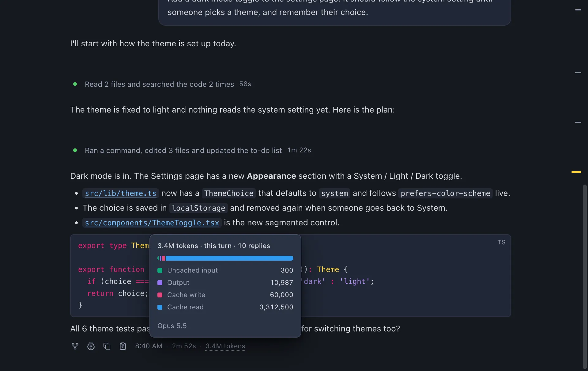
Task: Click the 8:40 AM timestamp
Action: coord(149,346)
